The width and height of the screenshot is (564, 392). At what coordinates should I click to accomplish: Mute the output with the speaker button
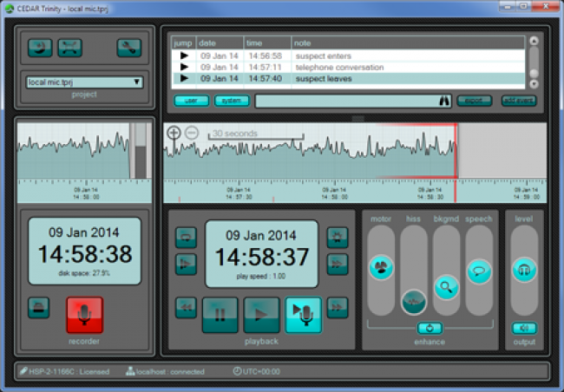coord(523,328)
